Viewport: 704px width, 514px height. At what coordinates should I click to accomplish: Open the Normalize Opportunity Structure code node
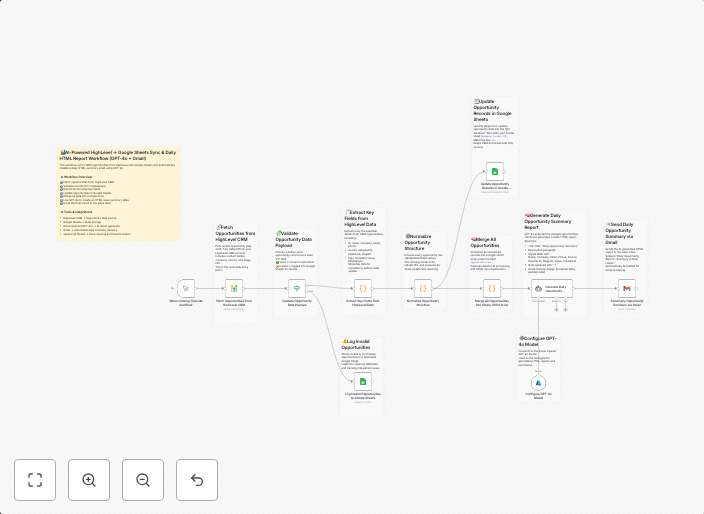[x=423, y=288]
